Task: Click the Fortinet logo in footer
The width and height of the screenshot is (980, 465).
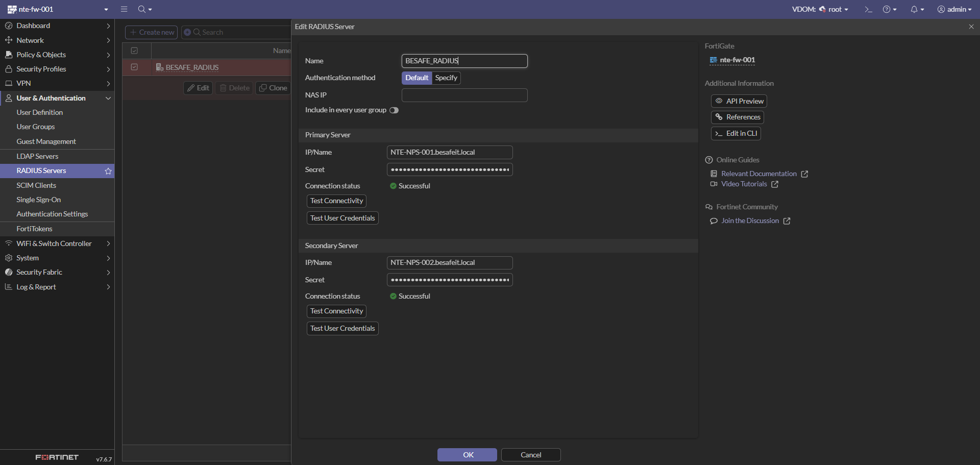Action: (x=57, y=457)
